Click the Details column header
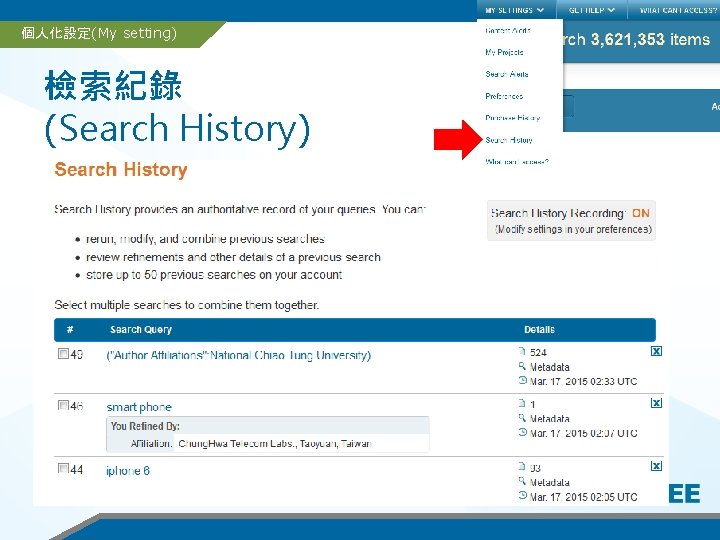 (x=540, y=330)
